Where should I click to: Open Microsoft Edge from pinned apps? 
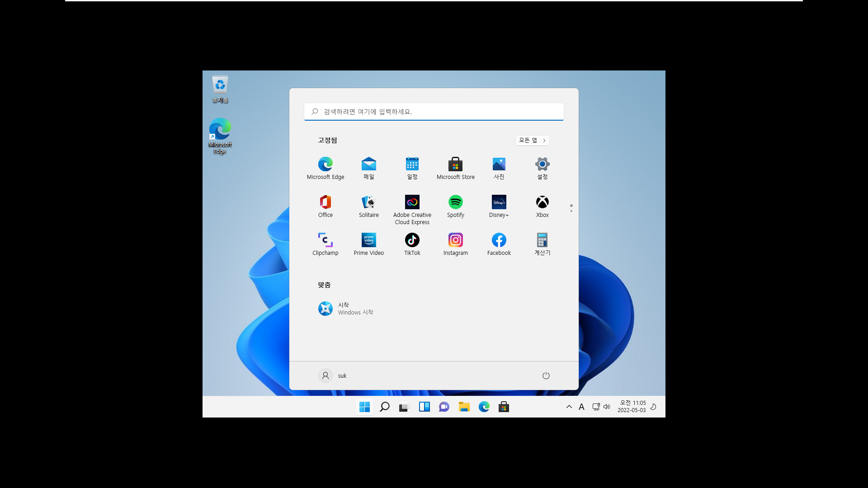[x=325, y=168]
